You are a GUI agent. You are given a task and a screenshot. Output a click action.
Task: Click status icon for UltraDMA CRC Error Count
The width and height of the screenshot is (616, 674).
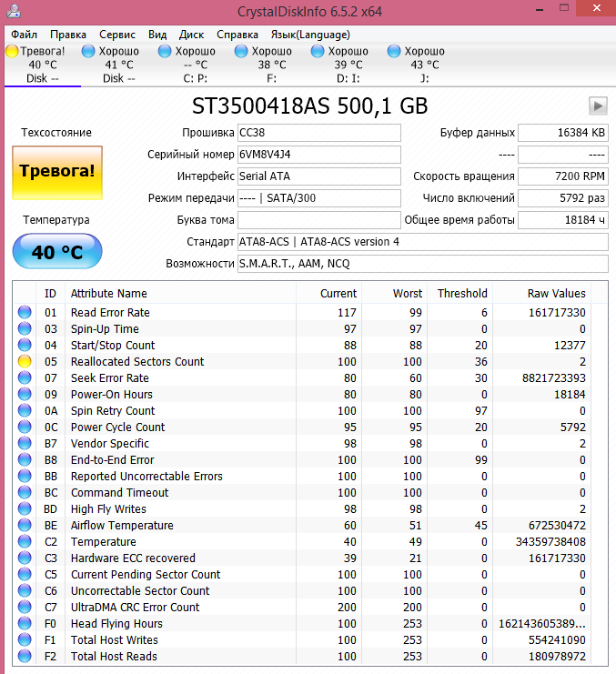pyautogui.click(x=25, y=607)
